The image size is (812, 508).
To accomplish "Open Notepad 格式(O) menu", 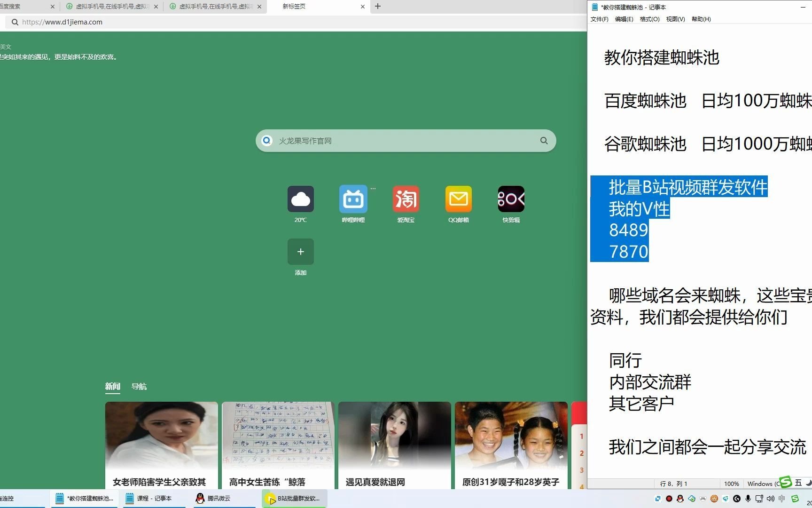I will click(650, 19).
